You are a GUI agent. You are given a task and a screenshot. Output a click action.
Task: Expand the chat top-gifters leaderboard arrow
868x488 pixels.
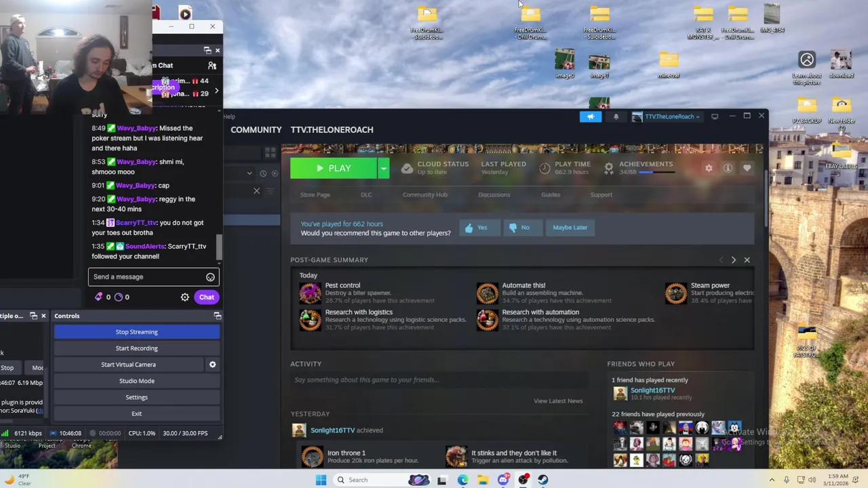[216, 91]
